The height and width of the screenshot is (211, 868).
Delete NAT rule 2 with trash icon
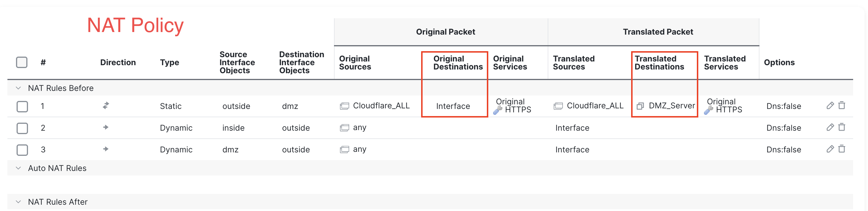(x=841, y=127)
